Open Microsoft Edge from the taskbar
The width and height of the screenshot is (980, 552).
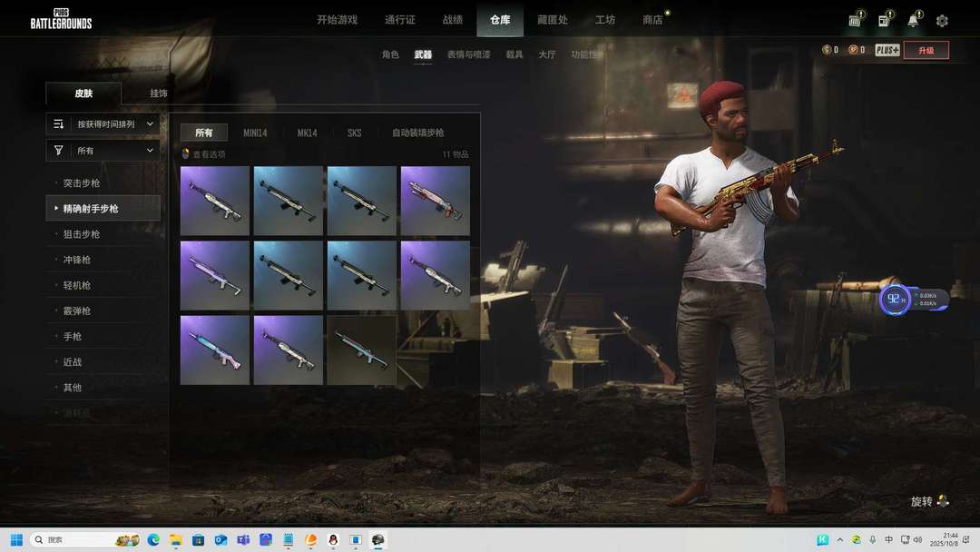point(153,539)
